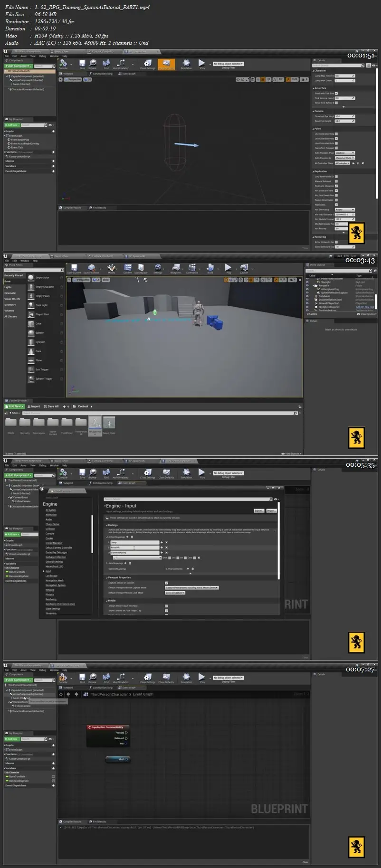Click the ResetVR action mapping name field
The height and width of the screenshot is (868, 381).
click(135, 547)
